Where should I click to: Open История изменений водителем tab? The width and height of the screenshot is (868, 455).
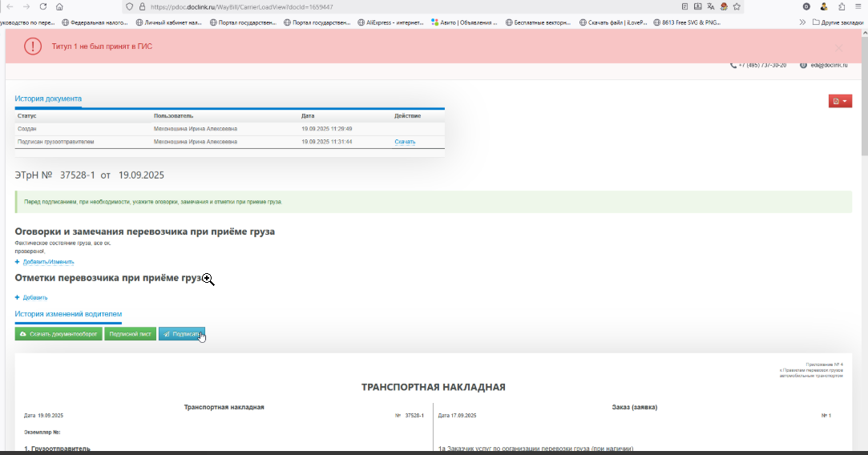68,314
